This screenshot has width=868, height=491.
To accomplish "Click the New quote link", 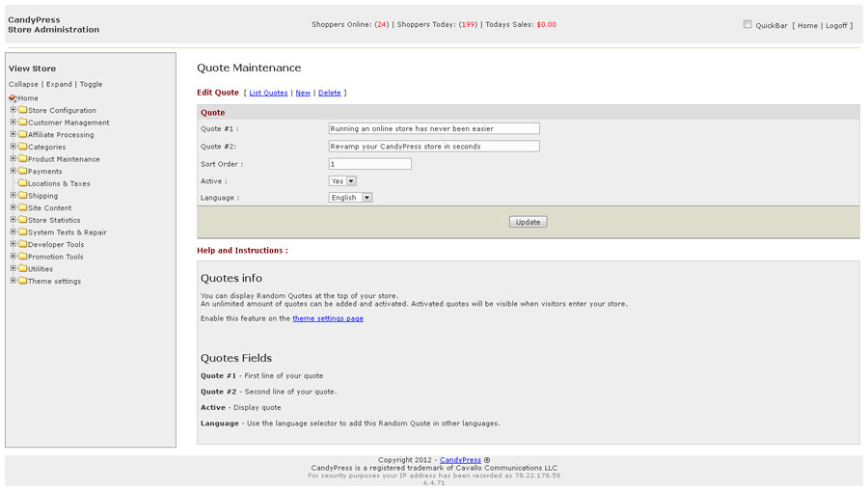I will (x=303, y=93).
